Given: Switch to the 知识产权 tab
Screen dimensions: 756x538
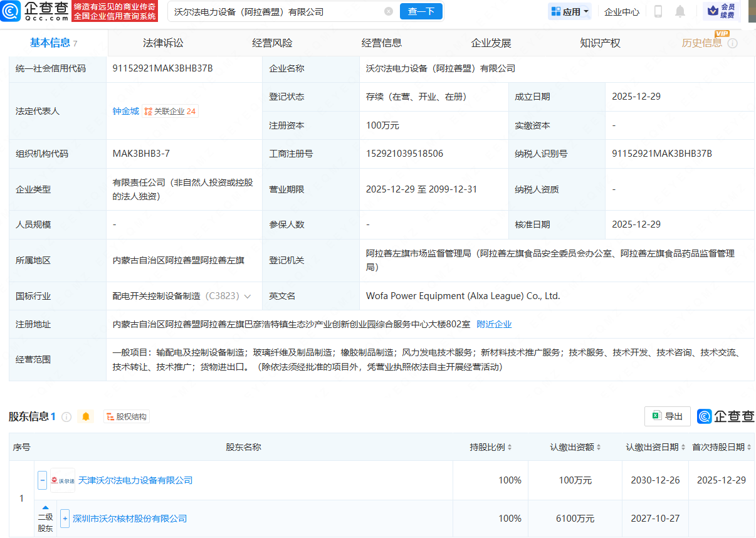Looking at the screenshot, I should click(600, 43).
